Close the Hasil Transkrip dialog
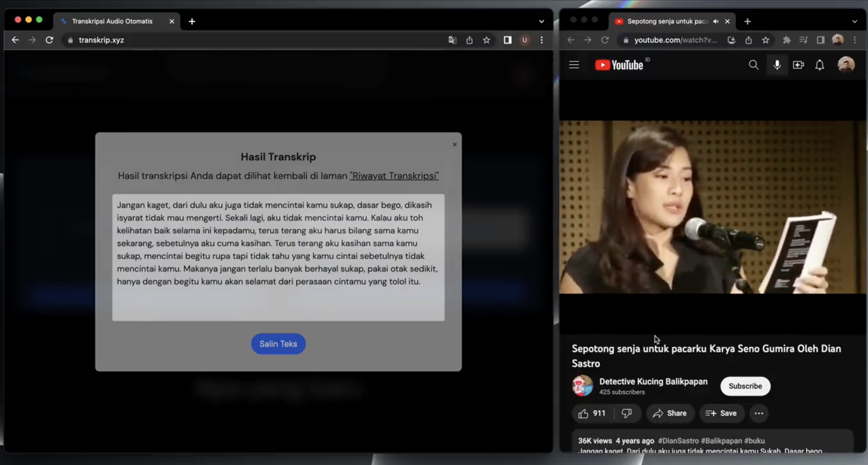 click(x=455, y=145)
